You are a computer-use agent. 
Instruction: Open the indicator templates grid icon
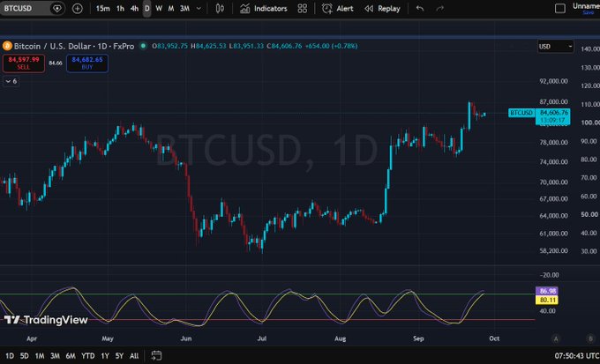303,9
